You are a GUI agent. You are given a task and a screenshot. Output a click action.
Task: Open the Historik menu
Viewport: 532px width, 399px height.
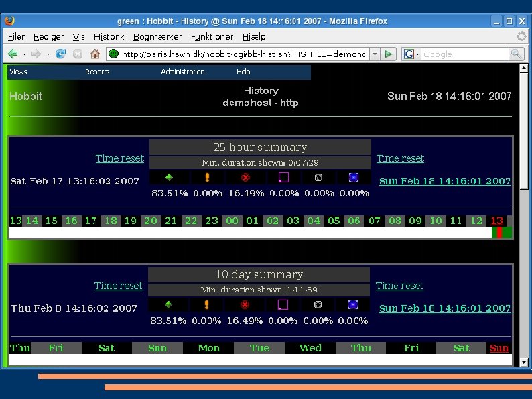point(109,36)
